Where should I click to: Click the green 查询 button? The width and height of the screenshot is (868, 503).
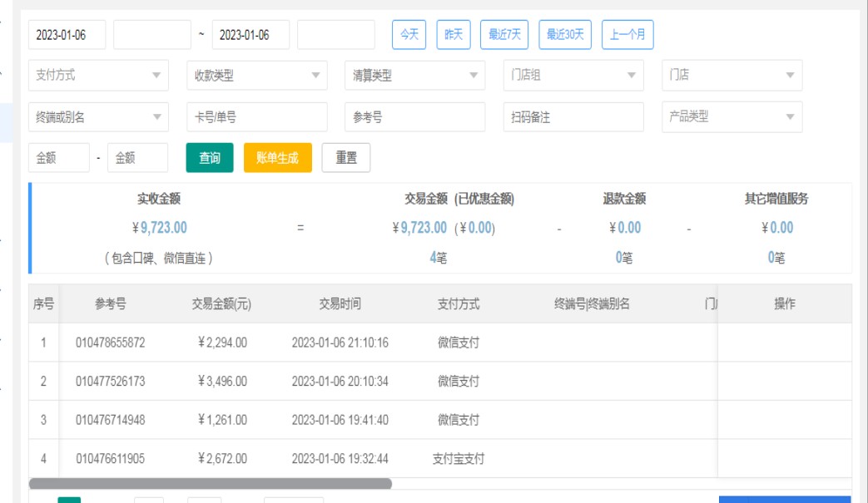click(210, 158)
